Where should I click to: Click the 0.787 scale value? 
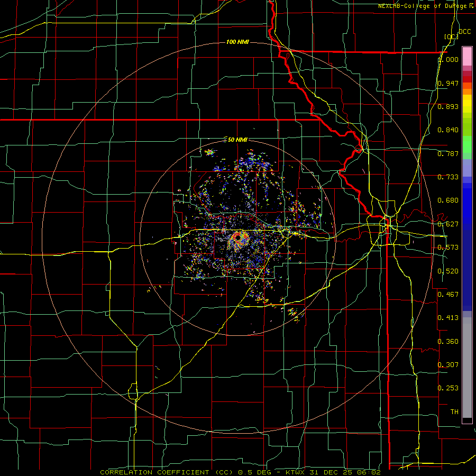448,153
